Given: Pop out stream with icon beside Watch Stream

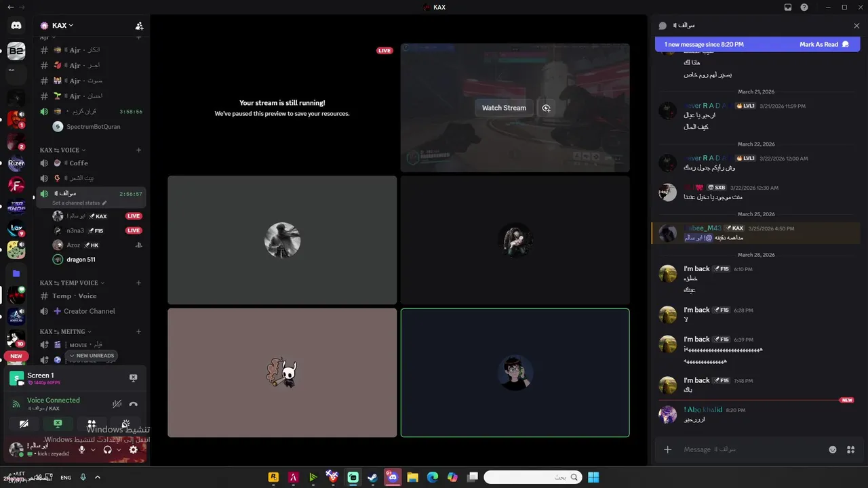Looking at the screenshot, I should coord(546,108).
